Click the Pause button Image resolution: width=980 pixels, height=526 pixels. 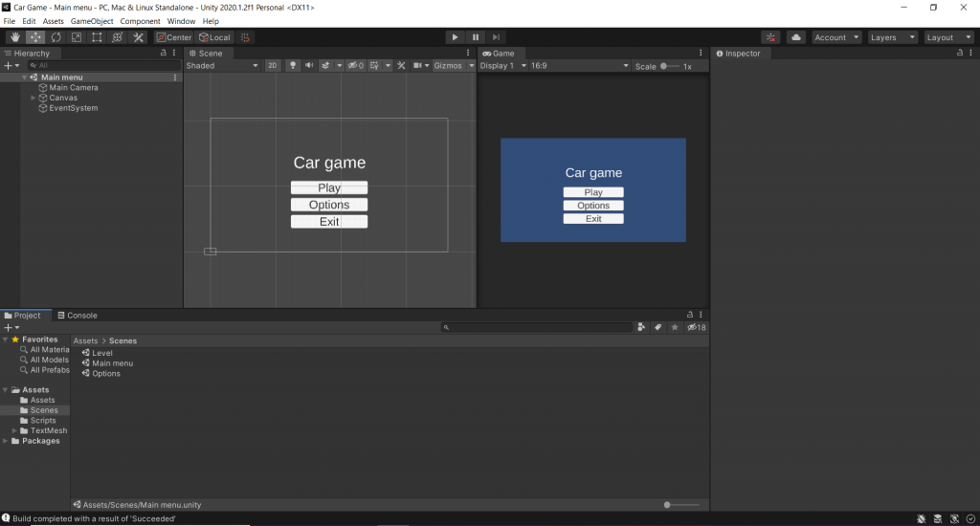point(476,37)
